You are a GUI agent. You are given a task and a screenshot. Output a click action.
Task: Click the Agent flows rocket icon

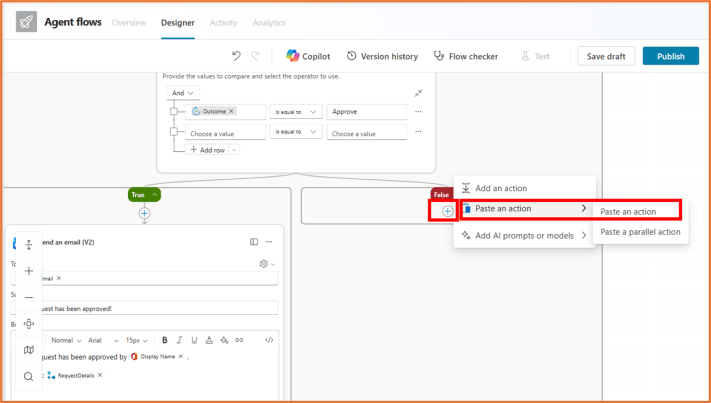tap(26, 22)
